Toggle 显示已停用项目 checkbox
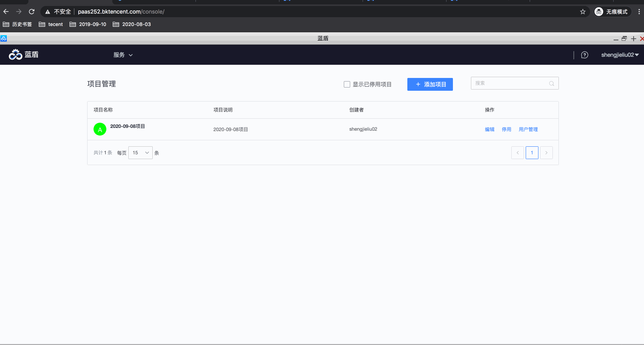The height and width of the screenshot is (345, 644). click(x=347, y=84)
